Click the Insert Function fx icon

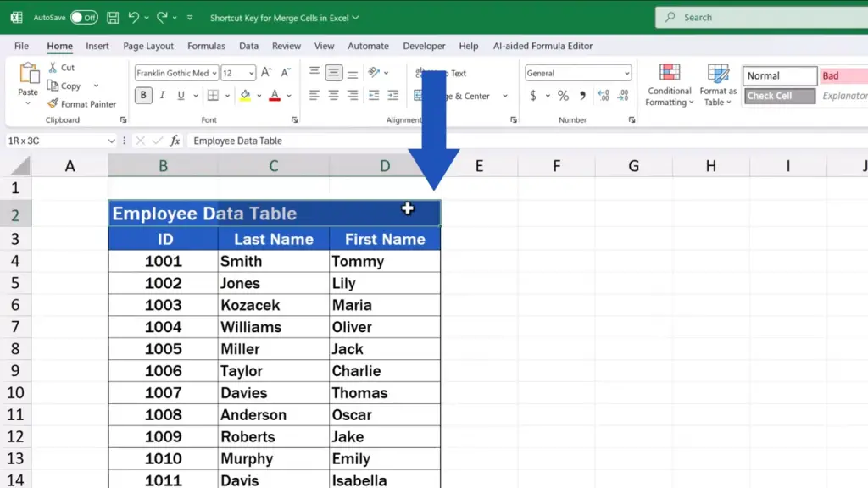click(x=175, y=141)
